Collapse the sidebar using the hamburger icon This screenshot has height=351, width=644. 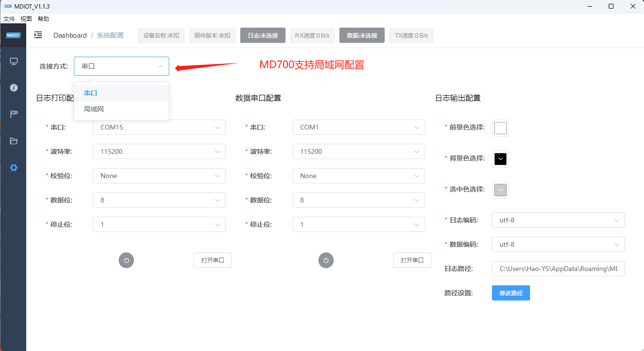pos(38,35)
